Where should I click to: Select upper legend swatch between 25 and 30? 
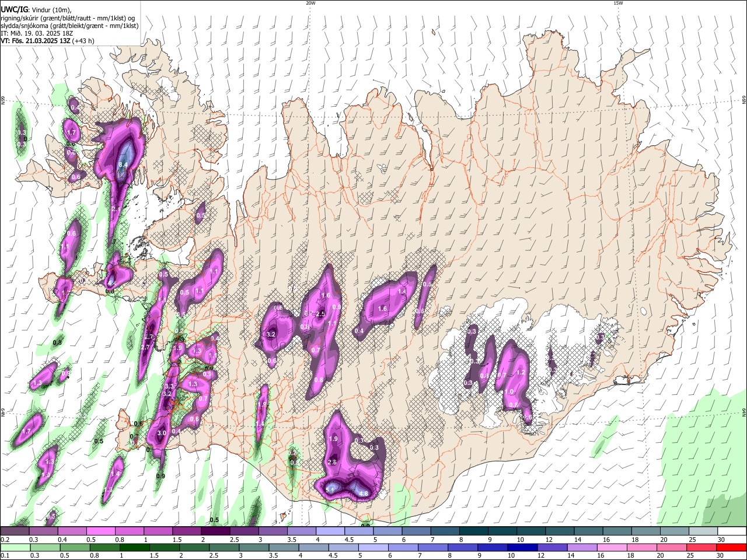click(703, 531)
